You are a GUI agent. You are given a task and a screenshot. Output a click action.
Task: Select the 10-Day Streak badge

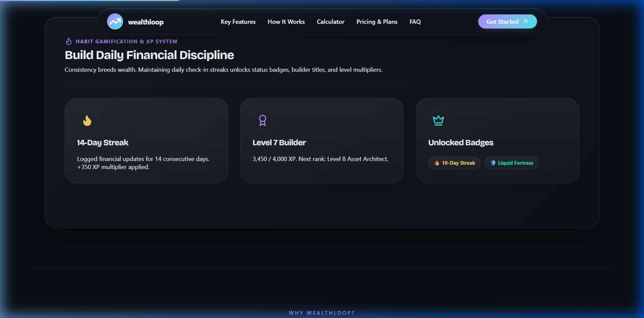454,163
